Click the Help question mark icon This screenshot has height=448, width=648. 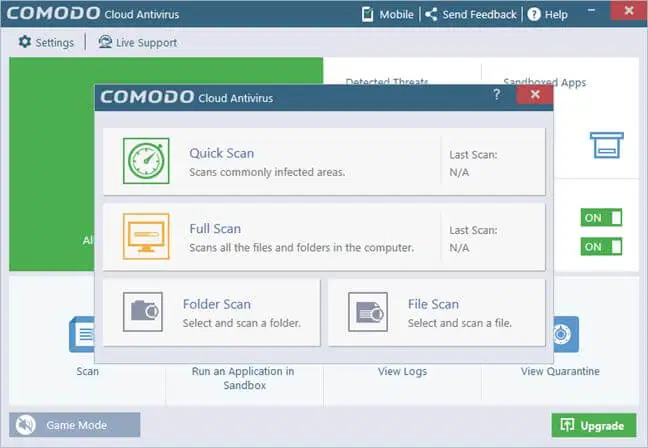[534, 14]
